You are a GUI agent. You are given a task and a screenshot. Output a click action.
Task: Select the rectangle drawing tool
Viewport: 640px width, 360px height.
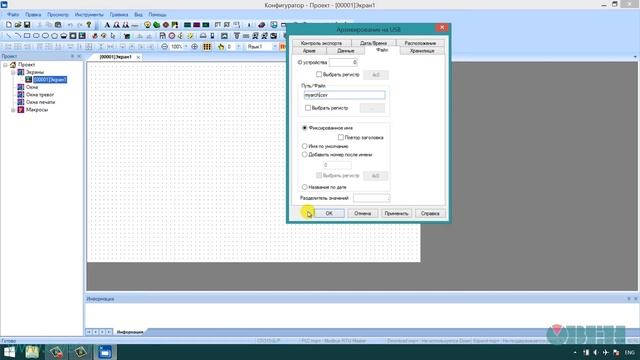(x=27, y=36)
